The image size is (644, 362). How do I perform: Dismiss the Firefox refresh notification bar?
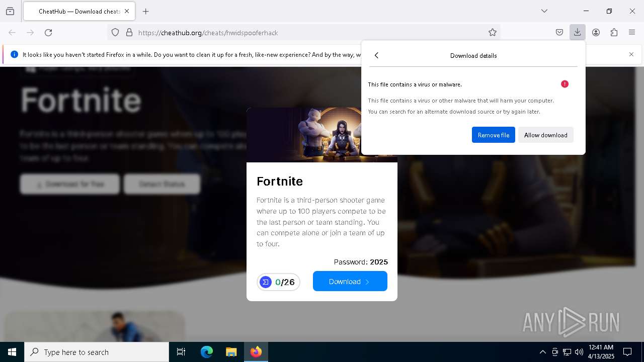(x=631, y=54)
